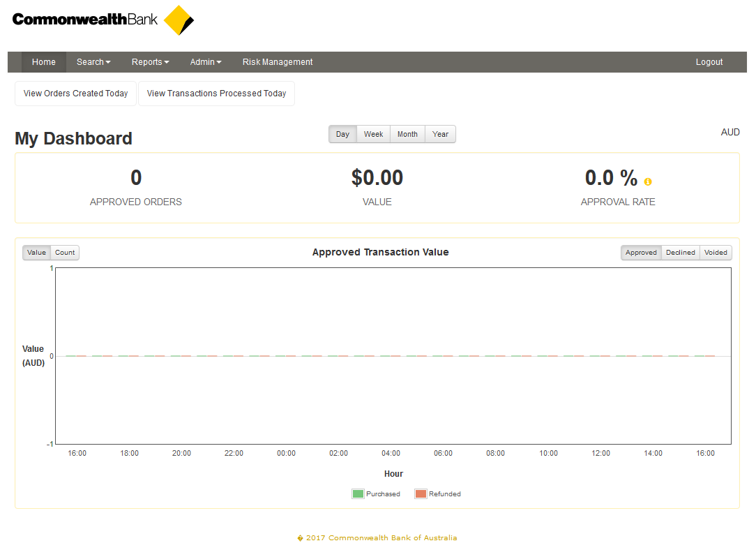Switch the dashboard period to Day
Viewport: 756px width, 557px height.
[x=342, y=134]
